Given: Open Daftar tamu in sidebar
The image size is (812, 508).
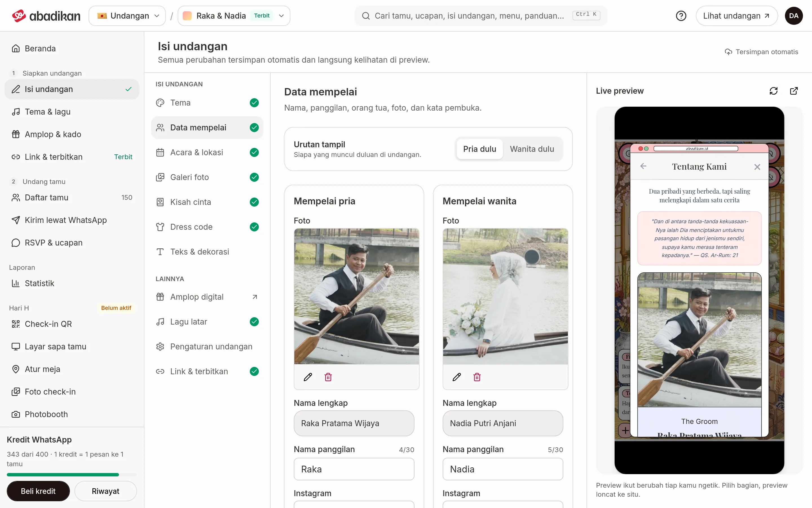Looking at the screenshot, I should point(72,198).
